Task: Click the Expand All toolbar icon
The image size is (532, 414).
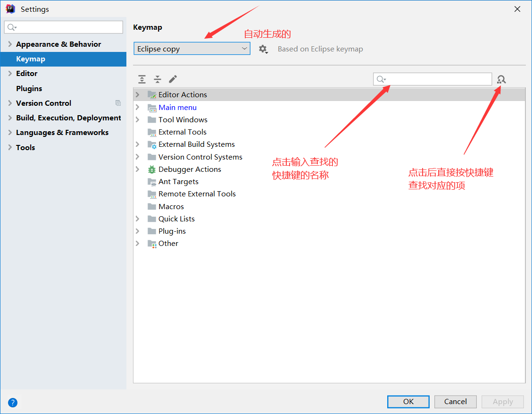Action: pyautogui.click(x=142, y=79)
